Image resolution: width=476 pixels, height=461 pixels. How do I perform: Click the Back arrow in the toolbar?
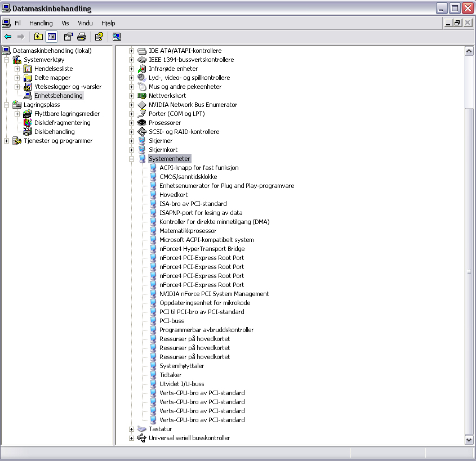point(8,37)
